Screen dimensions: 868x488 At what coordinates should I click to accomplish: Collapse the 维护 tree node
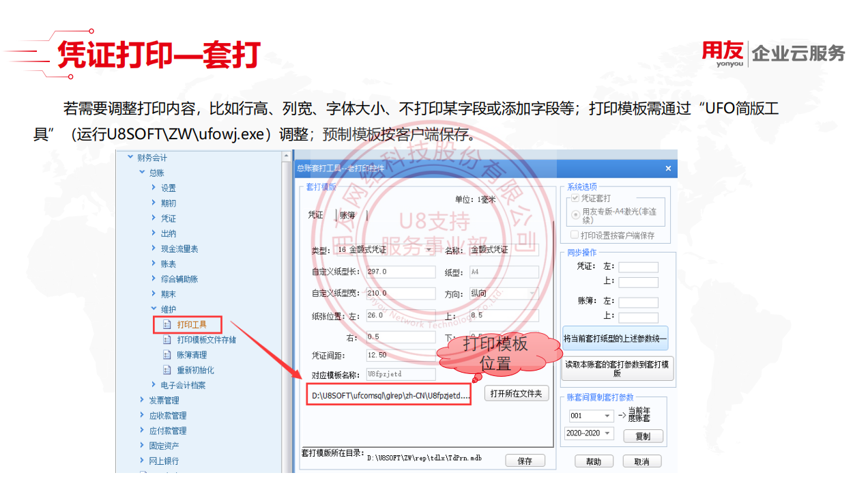click(x=154, y=309)
